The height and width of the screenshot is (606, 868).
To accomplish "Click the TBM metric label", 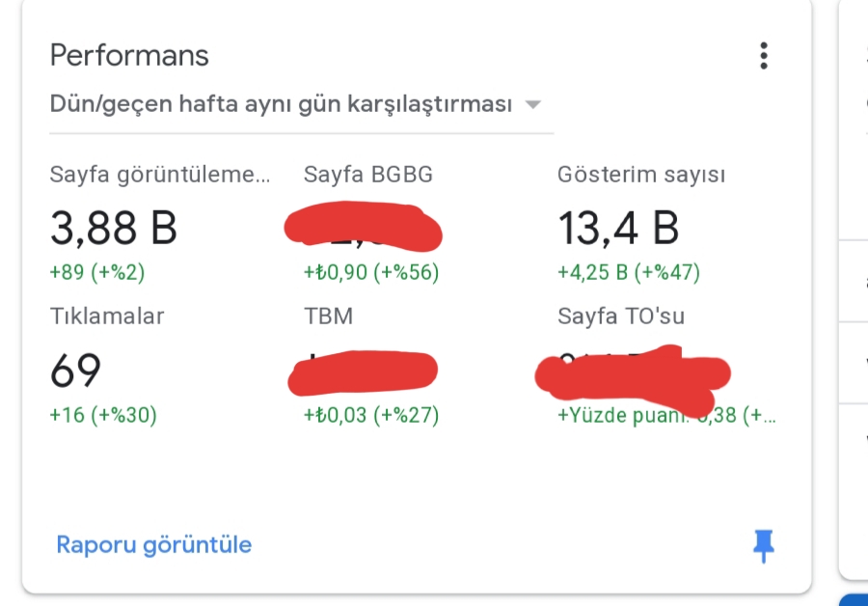I will coord(328,317).
